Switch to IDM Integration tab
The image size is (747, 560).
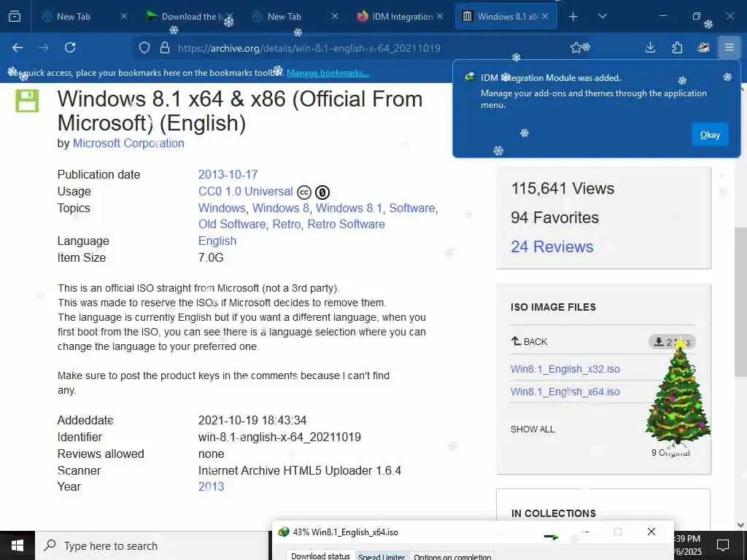(400, 17)
